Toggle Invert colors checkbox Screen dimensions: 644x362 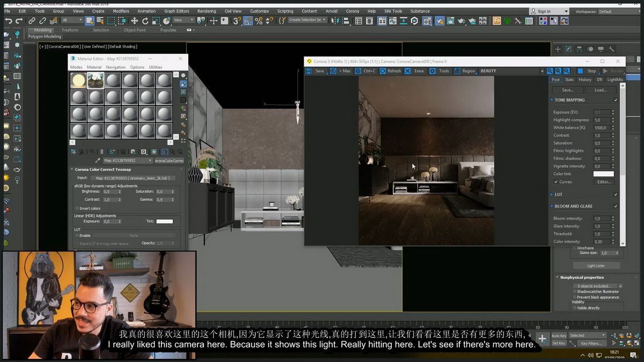click(x=77, y=208)
